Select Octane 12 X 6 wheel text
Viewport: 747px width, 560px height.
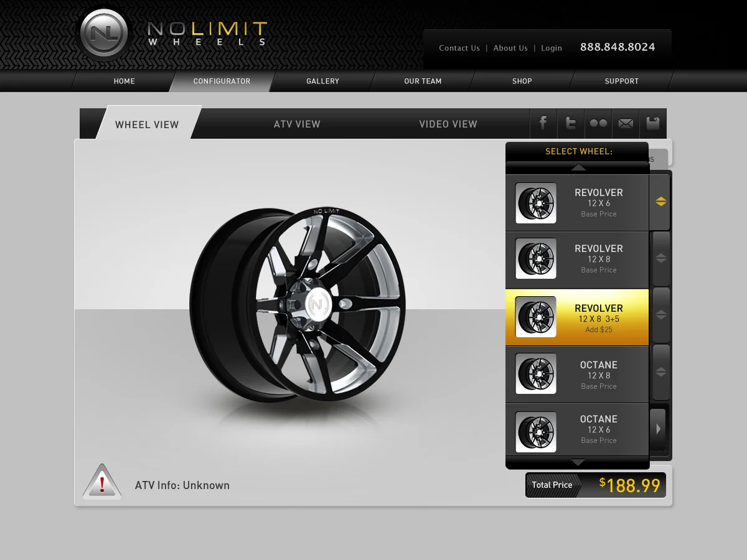(x=598, y=429)
